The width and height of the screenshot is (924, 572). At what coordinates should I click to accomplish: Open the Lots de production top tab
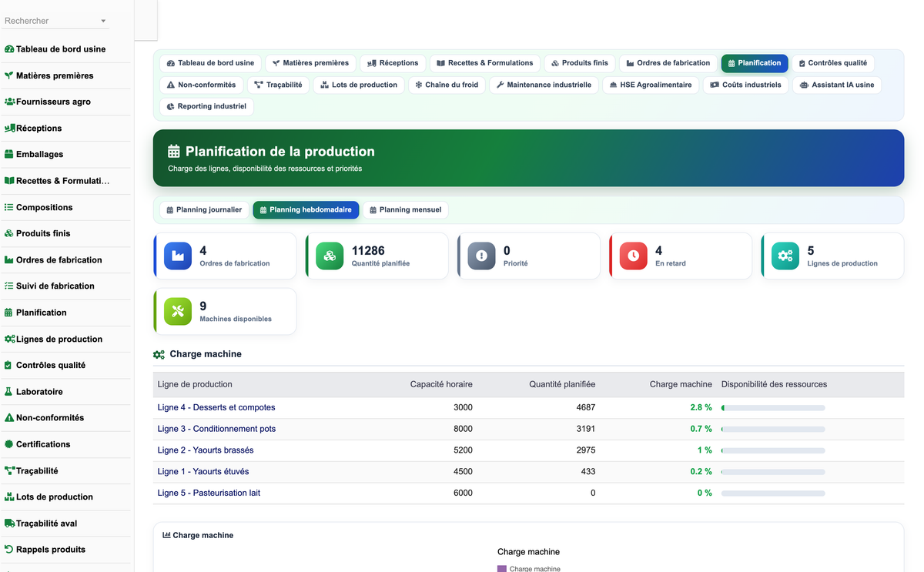coord(360,85)
